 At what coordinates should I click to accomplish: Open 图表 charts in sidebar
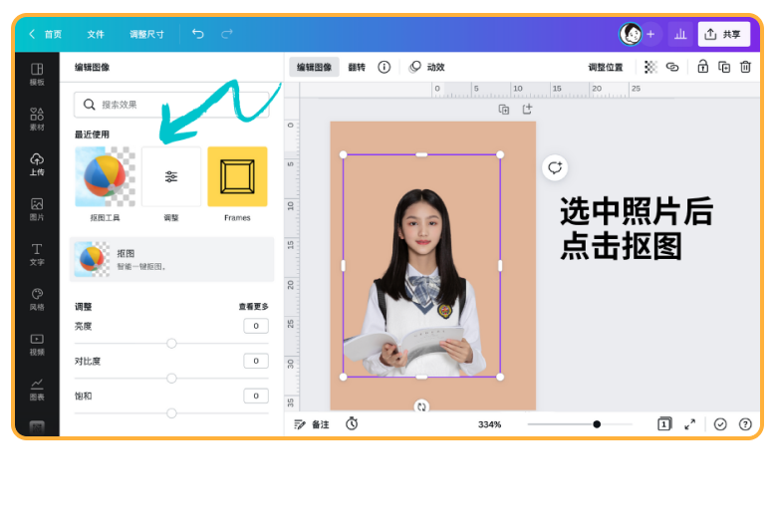(x=37, y=390)
